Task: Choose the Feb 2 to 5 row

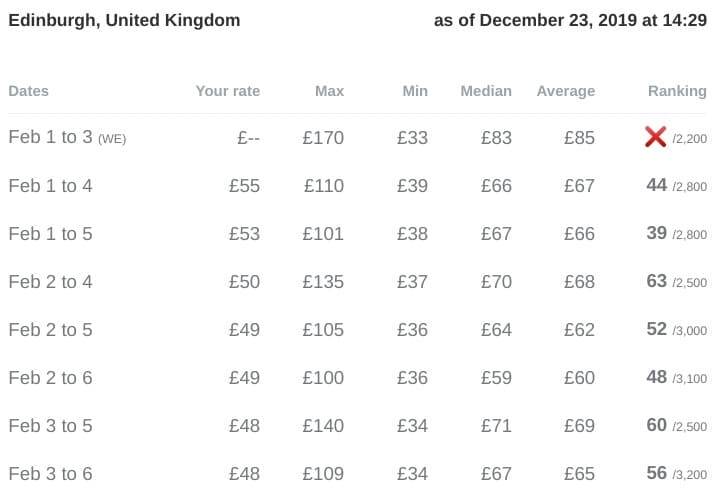Action: click(50, 330)
